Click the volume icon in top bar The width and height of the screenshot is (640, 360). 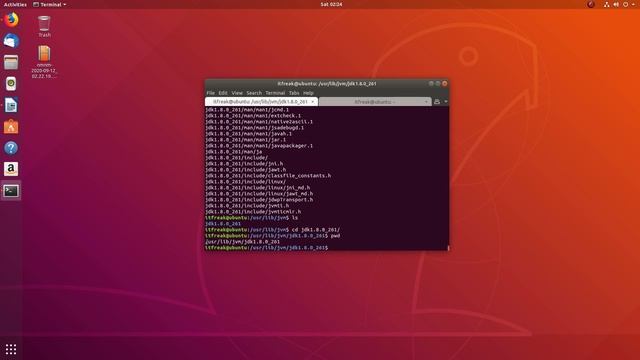[x=616, y=4]
